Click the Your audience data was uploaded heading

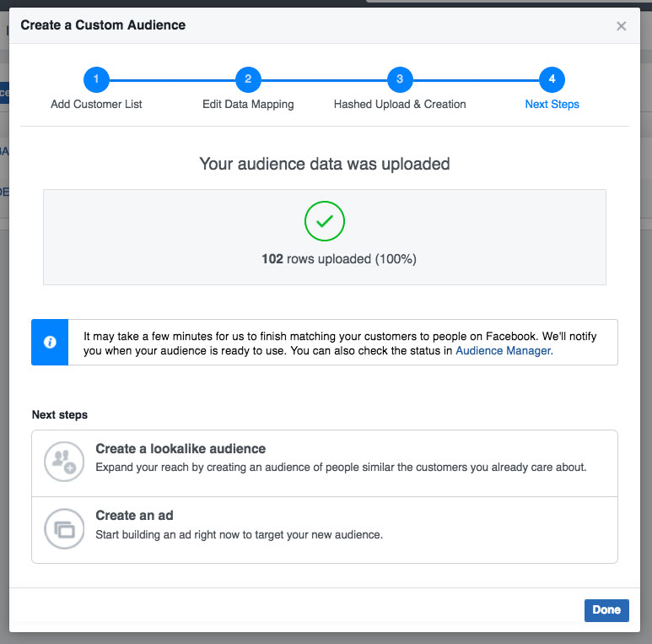325,164
